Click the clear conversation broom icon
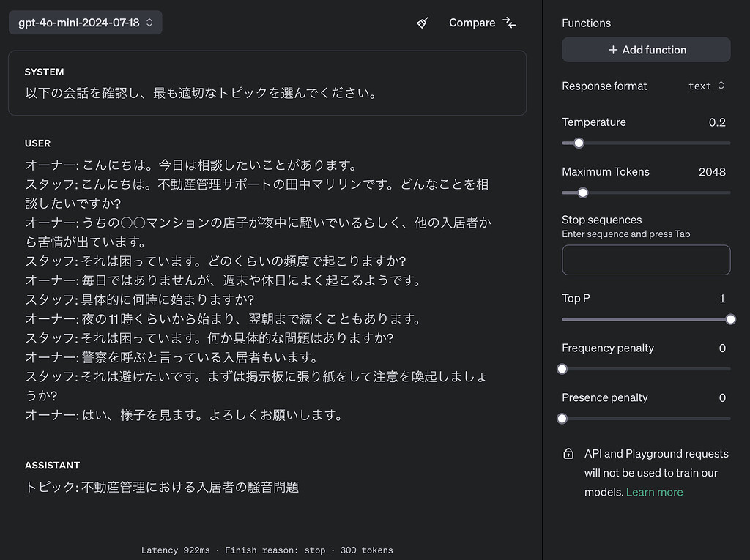 (422, 23)
